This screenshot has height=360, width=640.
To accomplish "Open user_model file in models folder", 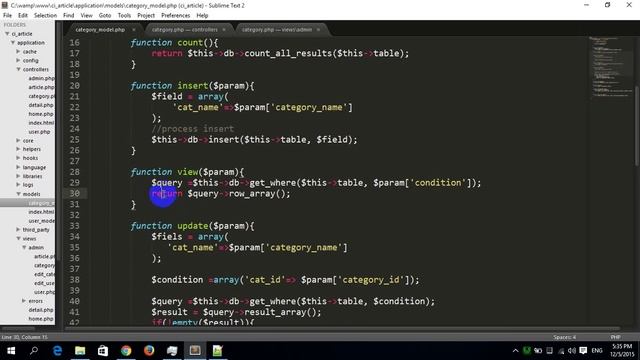I will [x=41, y=221].
